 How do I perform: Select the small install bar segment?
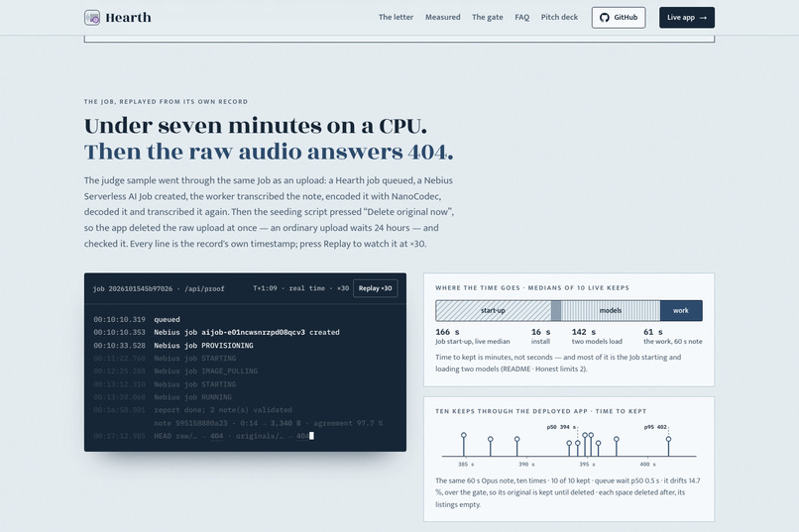[x=556, y=310]
